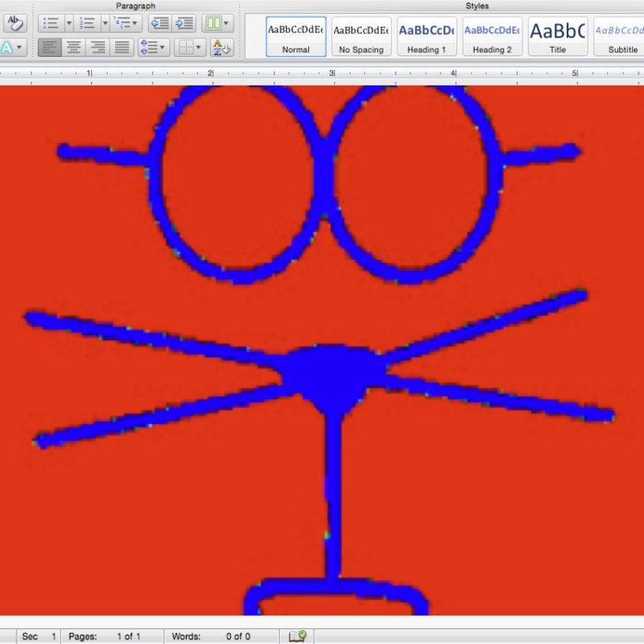This screenshot has width=644, height=644.
Task: Select the No Spacing style
Action: (x=361, y=36)
